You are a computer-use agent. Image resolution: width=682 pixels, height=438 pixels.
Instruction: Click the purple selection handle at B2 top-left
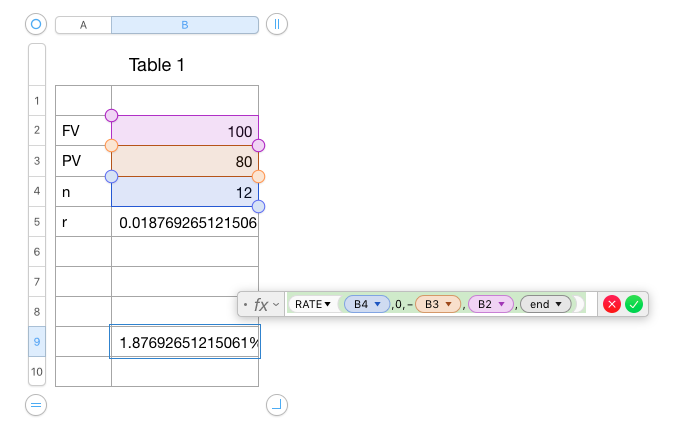pyautogui.click(x=111, y=115)
